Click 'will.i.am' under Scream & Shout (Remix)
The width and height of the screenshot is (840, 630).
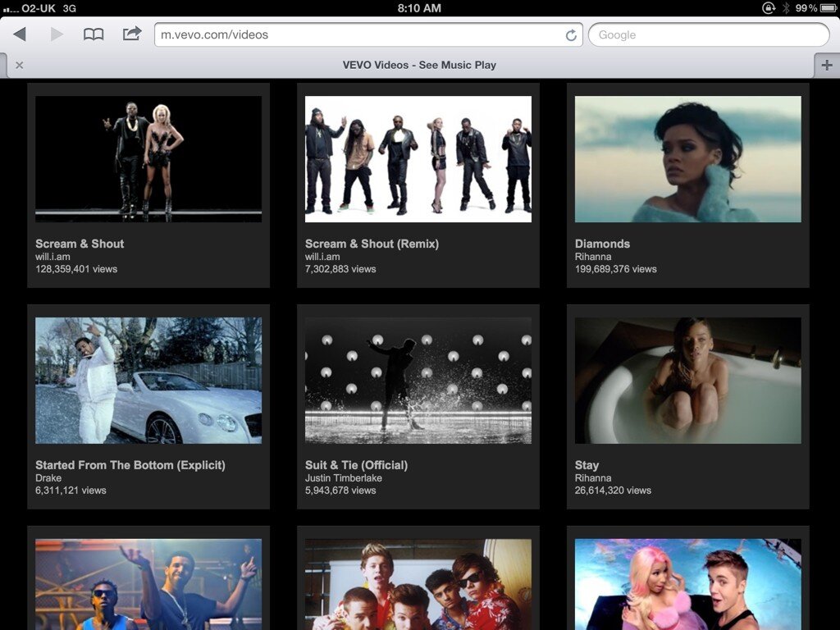322,257
